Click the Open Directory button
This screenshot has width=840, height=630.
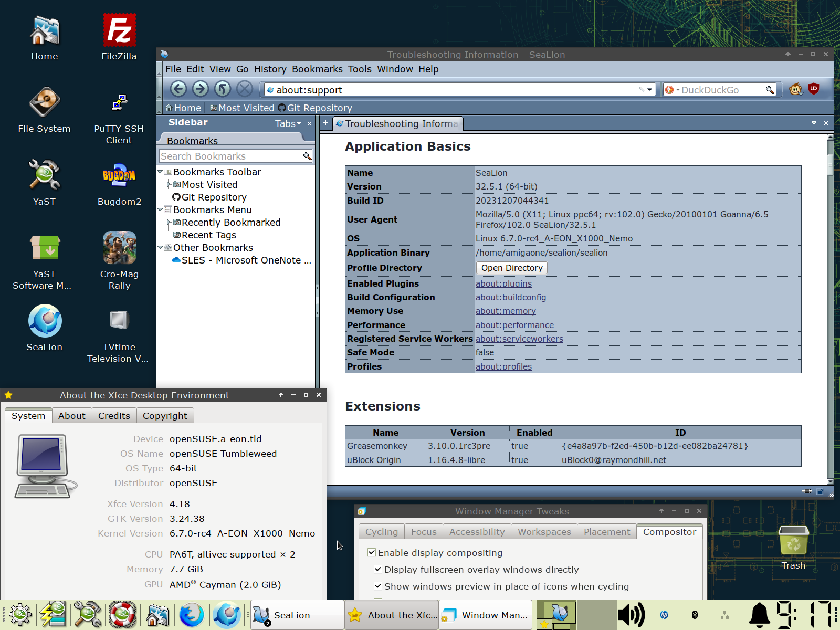click(512, 268)
